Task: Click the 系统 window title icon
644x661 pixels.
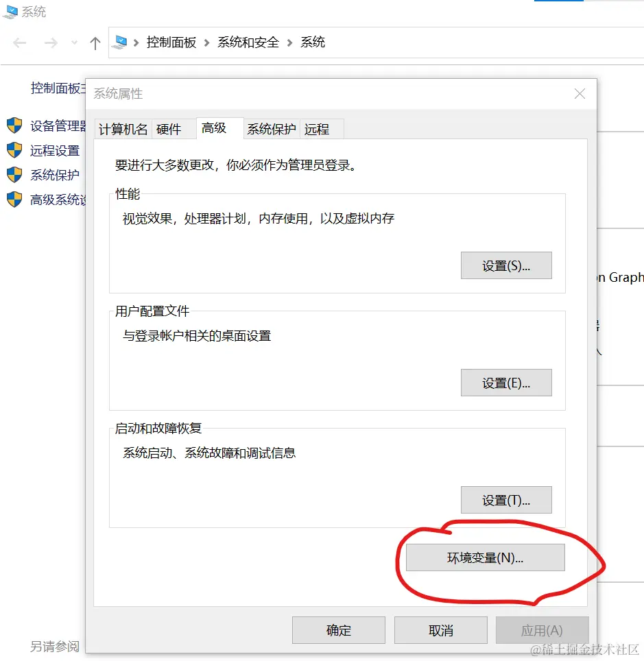Action: [x=10, y=12]
